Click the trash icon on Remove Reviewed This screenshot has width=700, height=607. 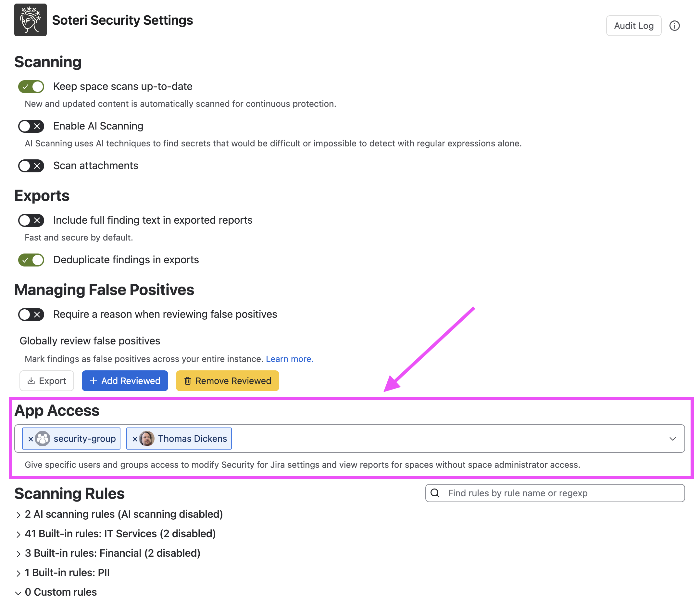187,381
